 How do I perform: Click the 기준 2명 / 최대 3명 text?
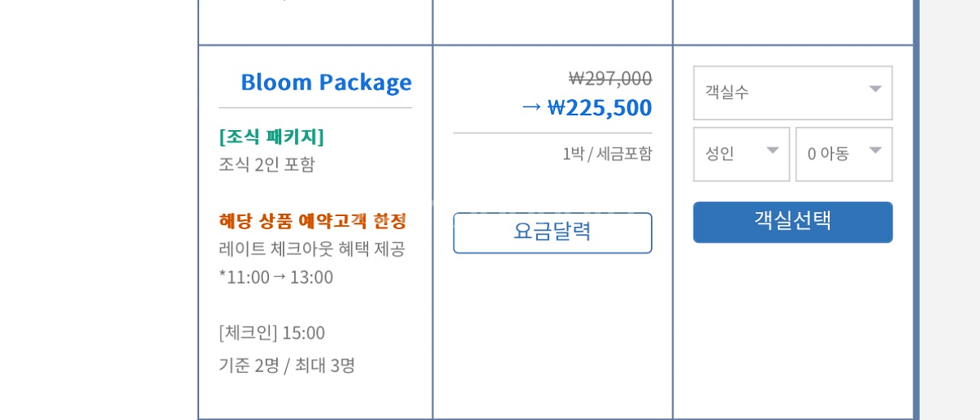(287, 366)
